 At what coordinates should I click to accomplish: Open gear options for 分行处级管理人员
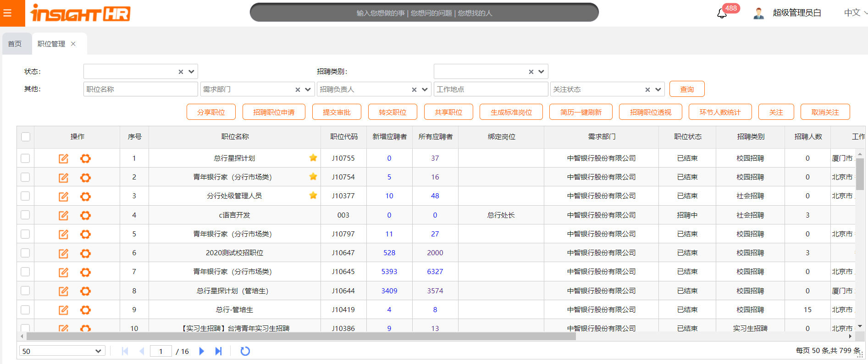[85, 196]
